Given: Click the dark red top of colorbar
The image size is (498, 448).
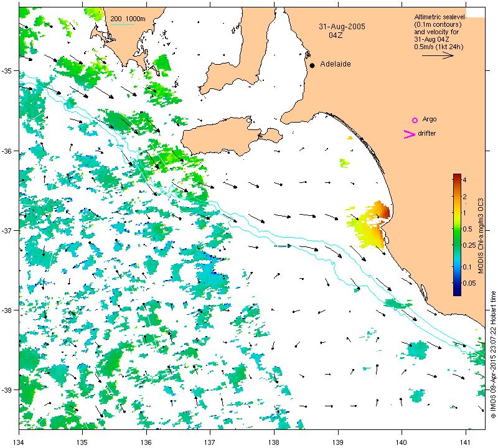Looking at the screenshot, I should [457, 177].
